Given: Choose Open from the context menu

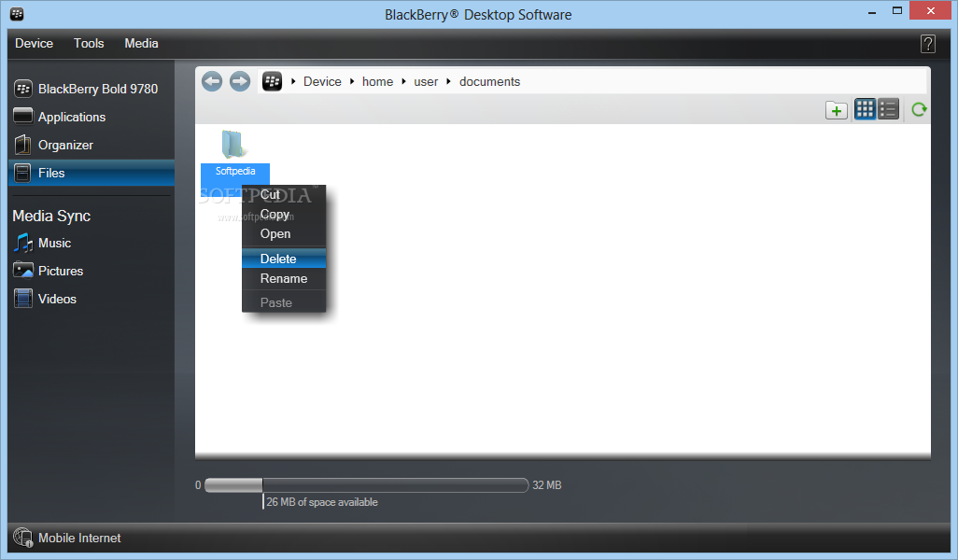Looking at the screenshot, I should 284,234.
